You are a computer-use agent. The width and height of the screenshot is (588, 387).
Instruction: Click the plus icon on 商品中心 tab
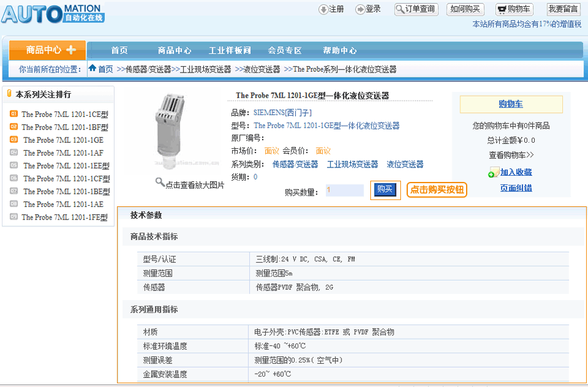point(71,50)
